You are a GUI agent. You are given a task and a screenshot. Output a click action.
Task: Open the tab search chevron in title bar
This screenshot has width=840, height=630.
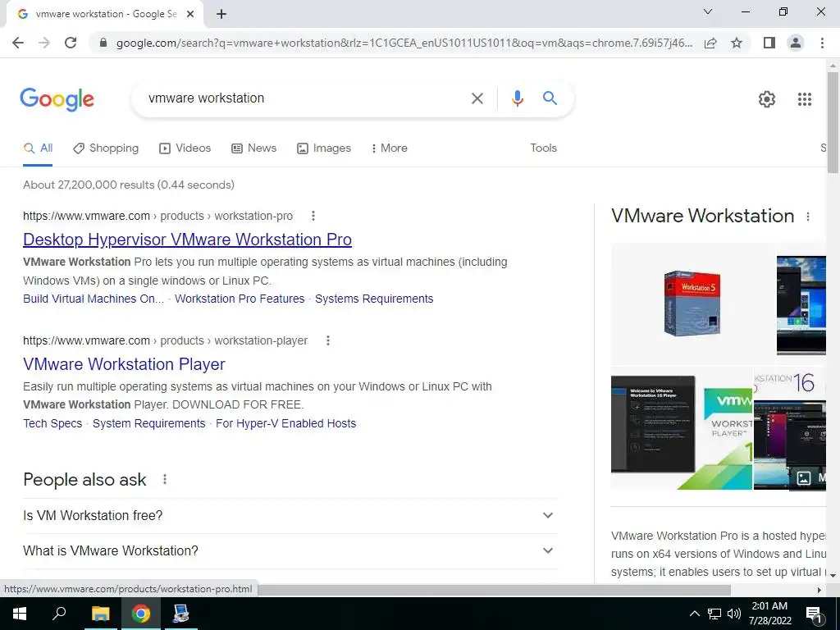tap(708, 11)
